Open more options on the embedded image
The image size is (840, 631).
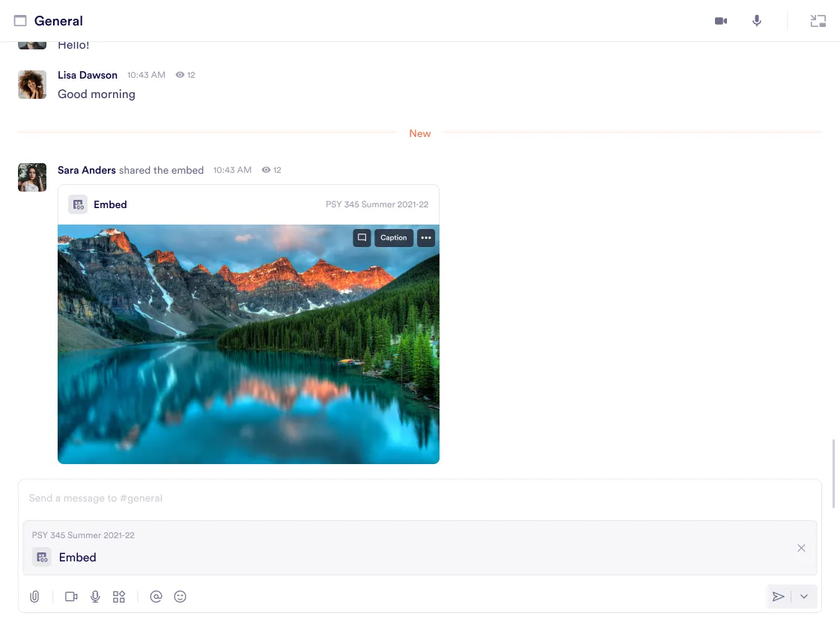point(425,237)
